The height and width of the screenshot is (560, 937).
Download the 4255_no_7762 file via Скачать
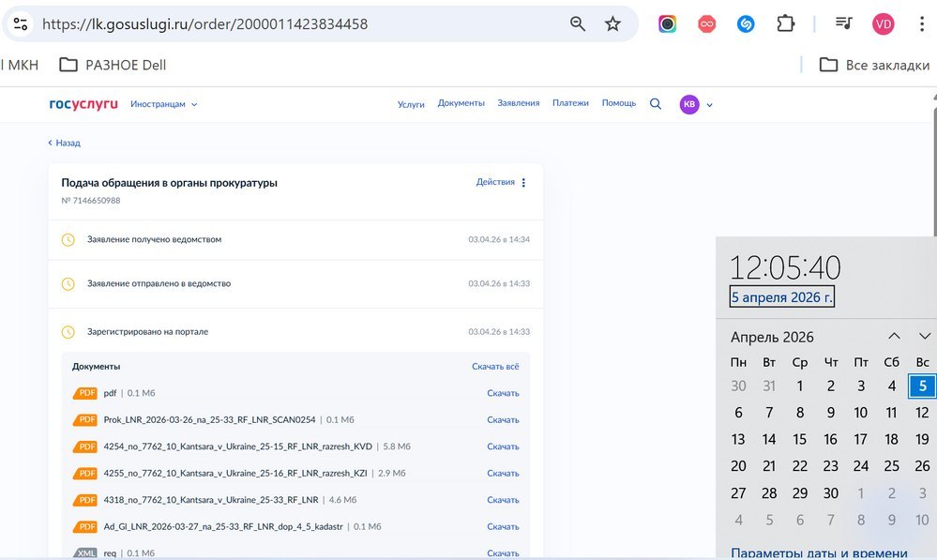[503, 474]
